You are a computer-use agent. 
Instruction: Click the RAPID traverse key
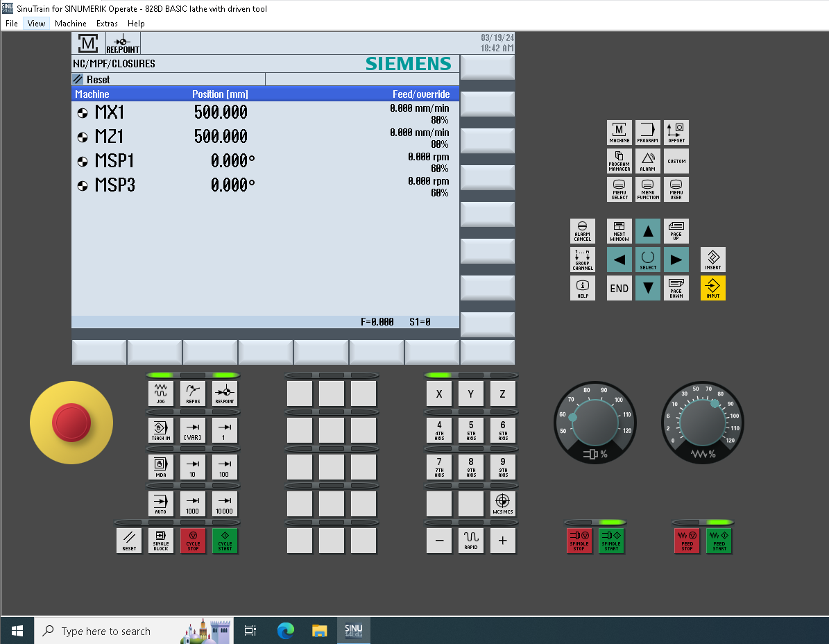(470, 541)
